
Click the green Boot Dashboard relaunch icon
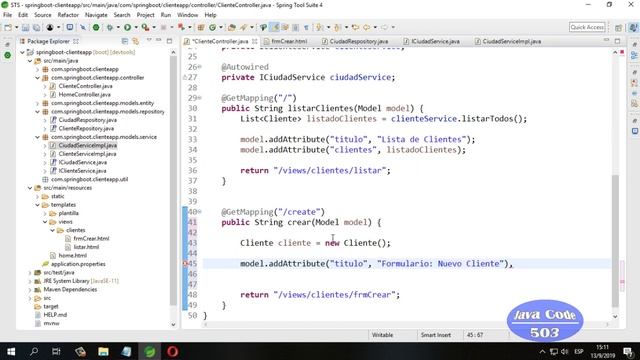pos(96,27)
